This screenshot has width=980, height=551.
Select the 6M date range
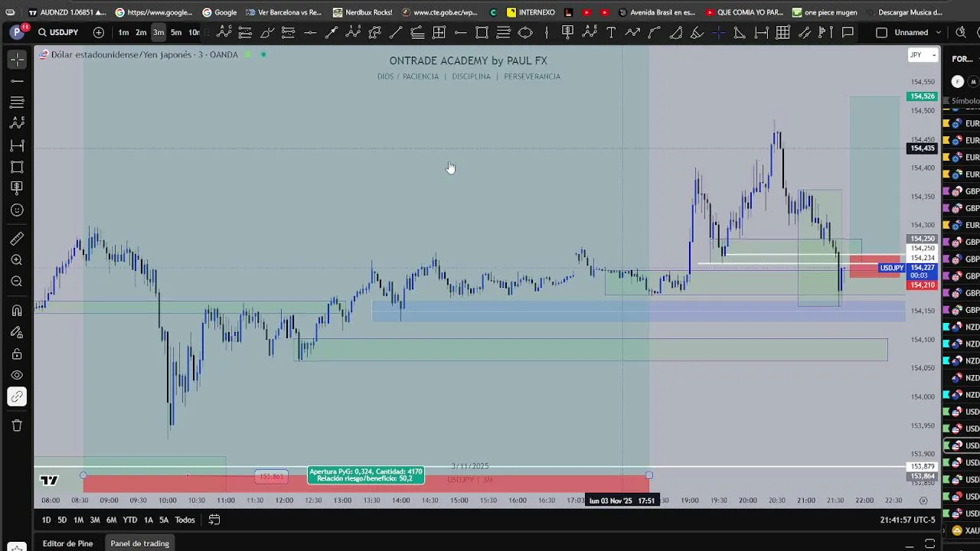(x=112, y=520)
